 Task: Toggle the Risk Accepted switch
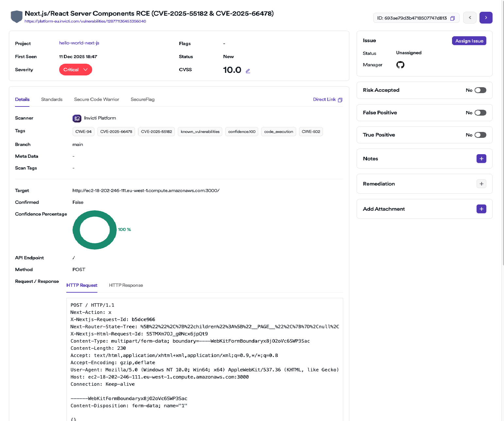(480, 90)
